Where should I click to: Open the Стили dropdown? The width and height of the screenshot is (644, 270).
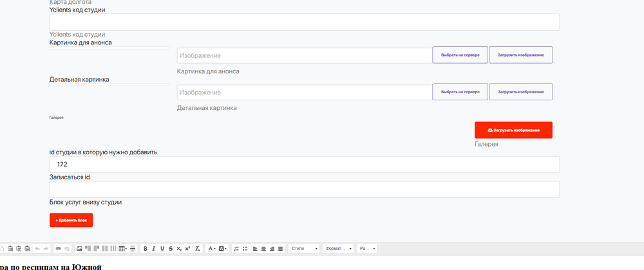(304, 248)
